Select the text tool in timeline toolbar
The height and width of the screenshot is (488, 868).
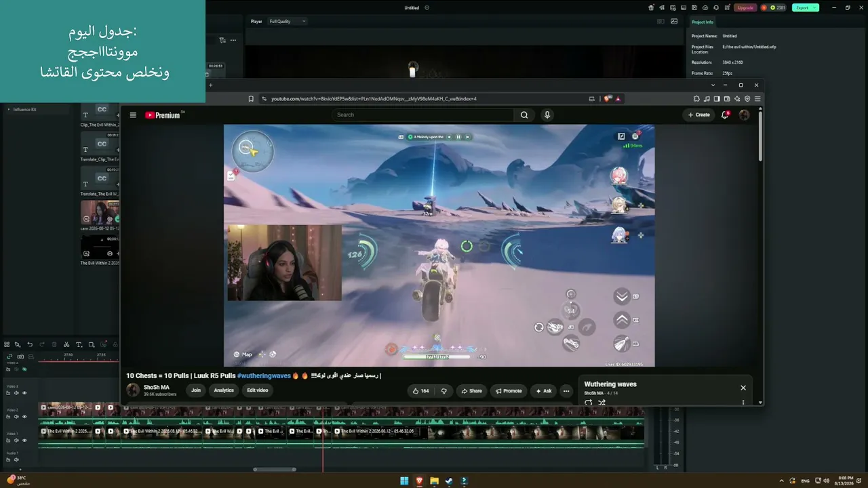coord(79,344)
